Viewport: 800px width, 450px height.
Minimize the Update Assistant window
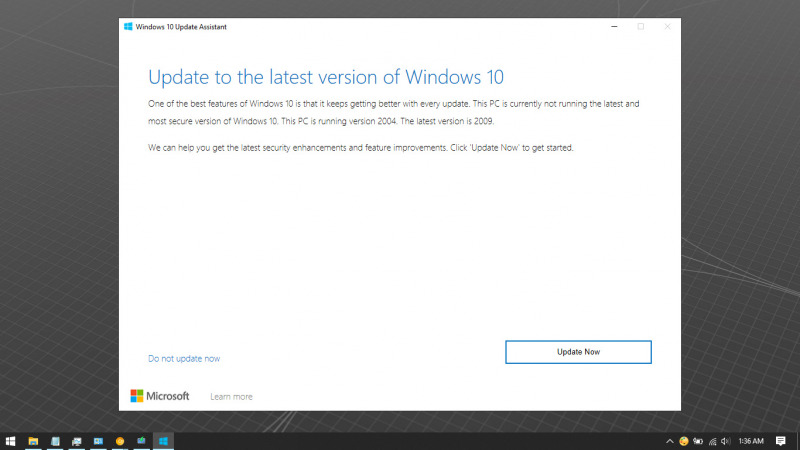click(x=612, y=27)
